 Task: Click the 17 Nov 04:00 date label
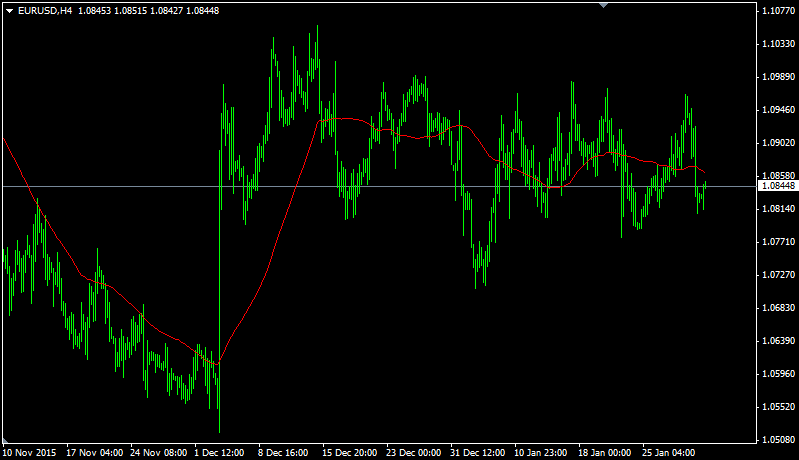pos(95,452)
